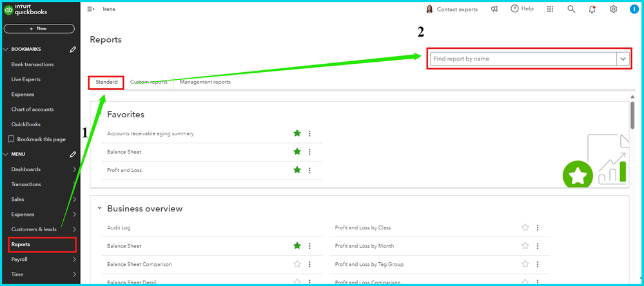Open the Audit Log report
This screenshot has width=644, height=286.
point(119,227)
